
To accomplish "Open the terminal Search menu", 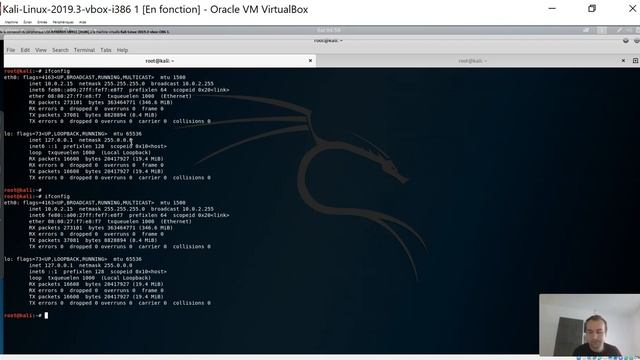I will pos(60,50).
